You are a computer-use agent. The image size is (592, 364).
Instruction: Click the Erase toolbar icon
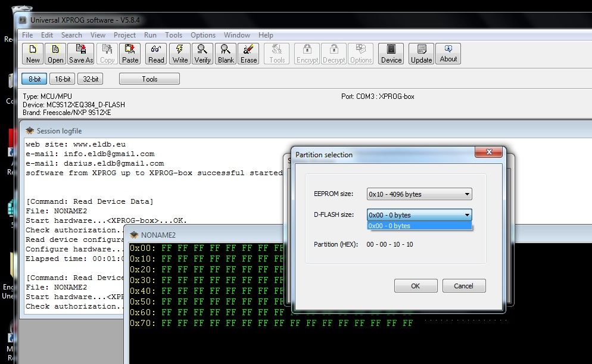click(248, 54)
